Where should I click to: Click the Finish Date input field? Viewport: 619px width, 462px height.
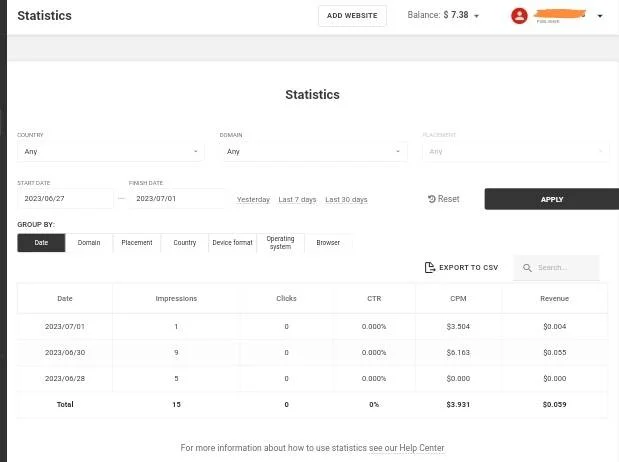click(177, 199)
